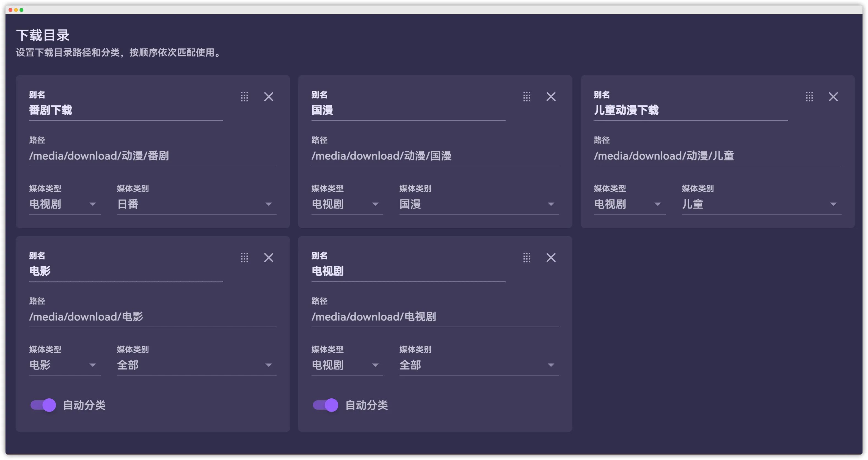The width and height of the screenshot is (868, 460).
Task: Grab the drag handle on 儿童动漫下载 card
Action: 809,97
